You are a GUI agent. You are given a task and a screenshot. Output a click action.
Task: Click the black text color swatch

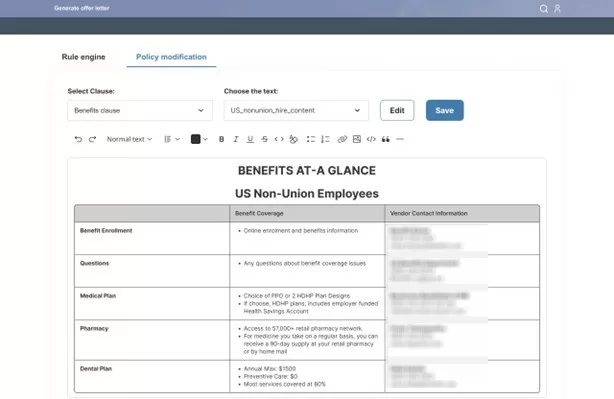195,139
